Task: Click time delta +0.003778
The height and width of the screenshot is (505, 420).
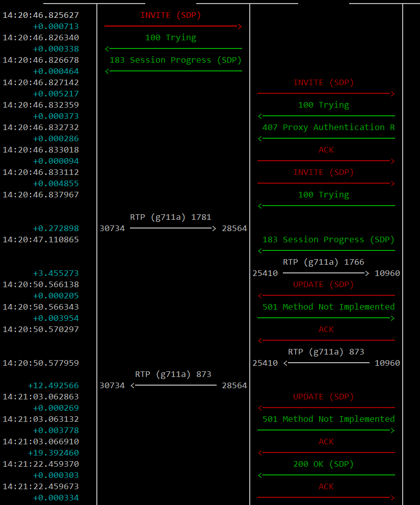Action: (56, 431)
